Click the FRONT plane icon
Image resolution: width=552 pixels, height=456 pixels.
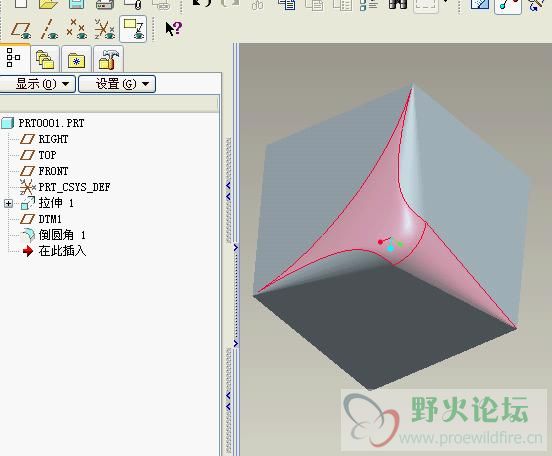point(27,171)
